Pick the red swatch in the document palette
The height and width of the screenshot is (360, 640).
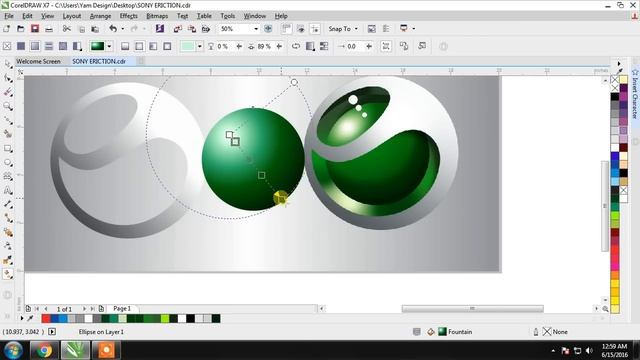[x=46, y=318]
